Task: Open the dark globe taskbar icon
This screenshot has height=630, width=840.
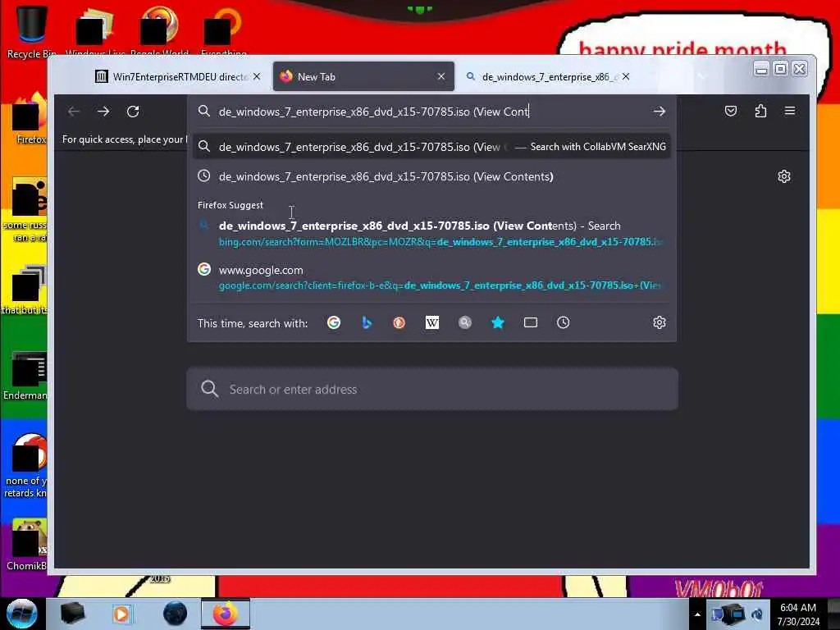Action: (x=175, y=614)
